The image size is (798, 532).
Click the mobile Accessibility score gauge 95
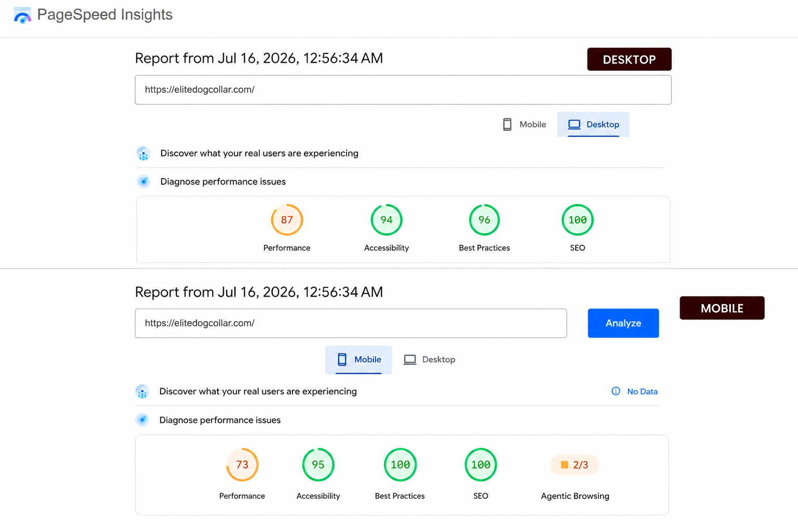coord(318,464)
